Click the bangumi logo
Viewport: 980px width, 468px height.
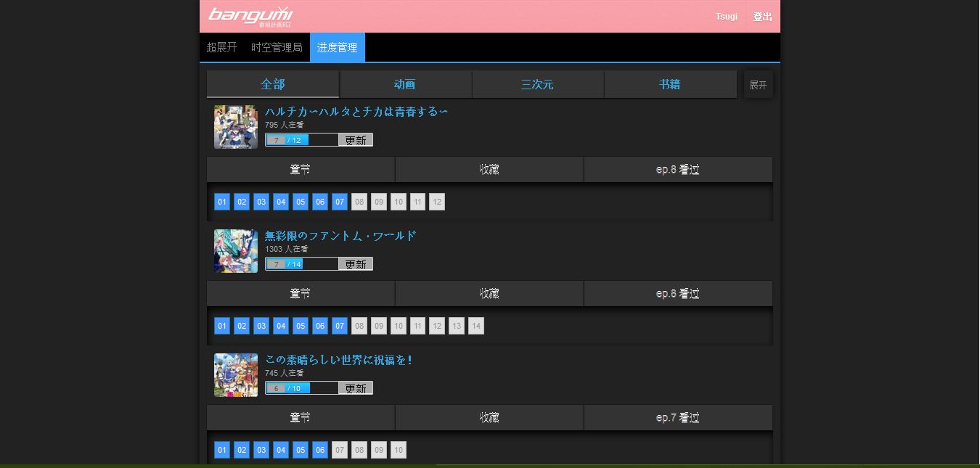pyautogui.click(x=249, y=15)
